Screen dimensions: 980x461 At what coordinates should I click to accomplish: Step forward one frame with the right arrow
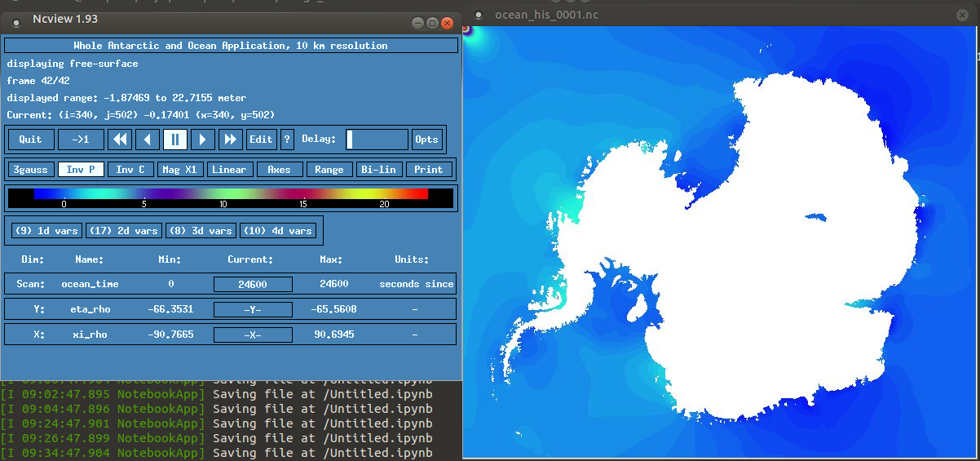(x=203, y=140)
